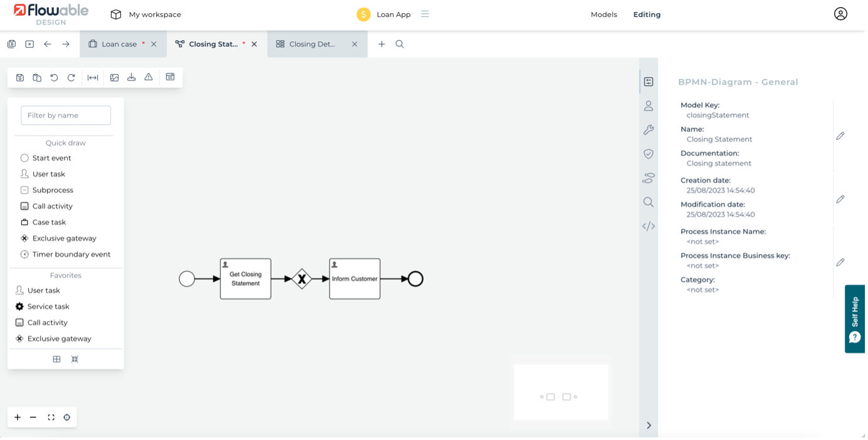The width and height of the screenshot is (868, 440).
Task: Click the validation warning triangle icon
Action: coord(149,77)
